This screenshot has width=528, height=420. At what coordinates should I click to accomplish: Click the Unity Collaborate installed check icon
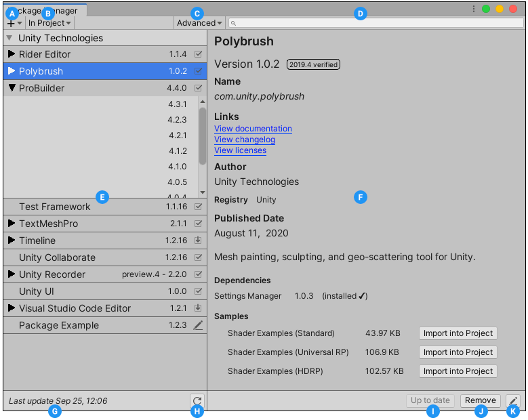[199, 257]
